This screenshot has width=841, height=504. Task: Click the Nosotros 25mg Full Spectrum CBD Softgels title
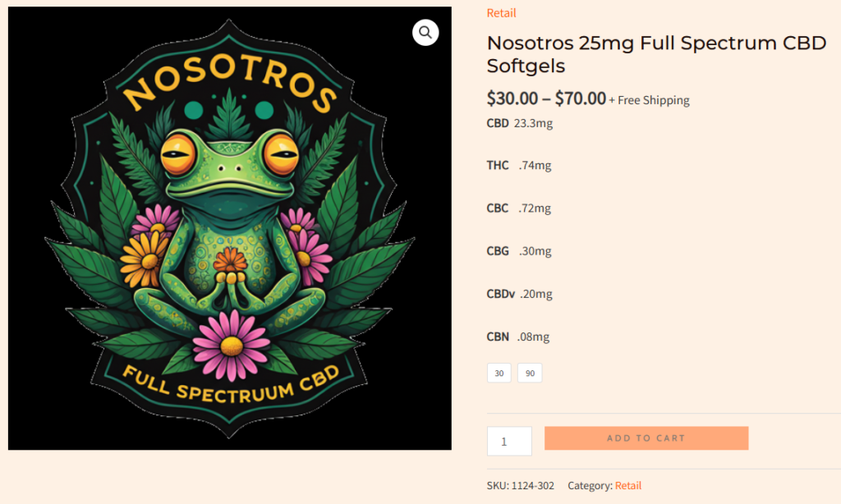(656, 53)
